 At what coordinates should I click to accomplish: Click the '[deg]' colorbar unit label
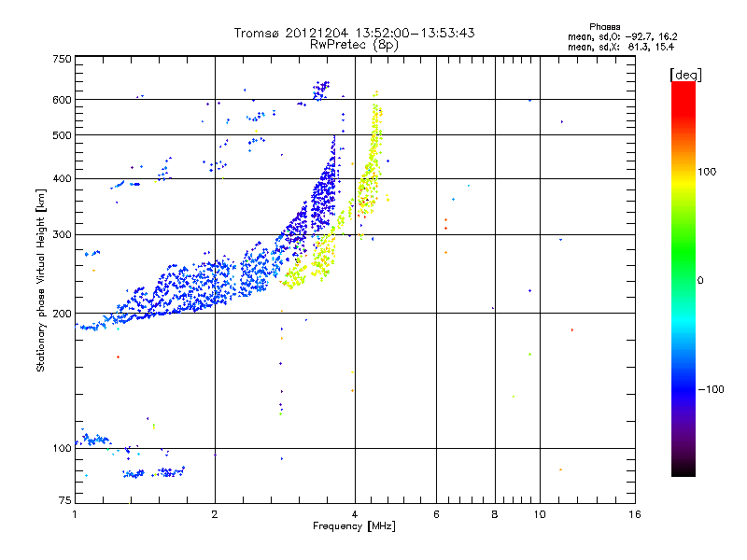(685, 76)
